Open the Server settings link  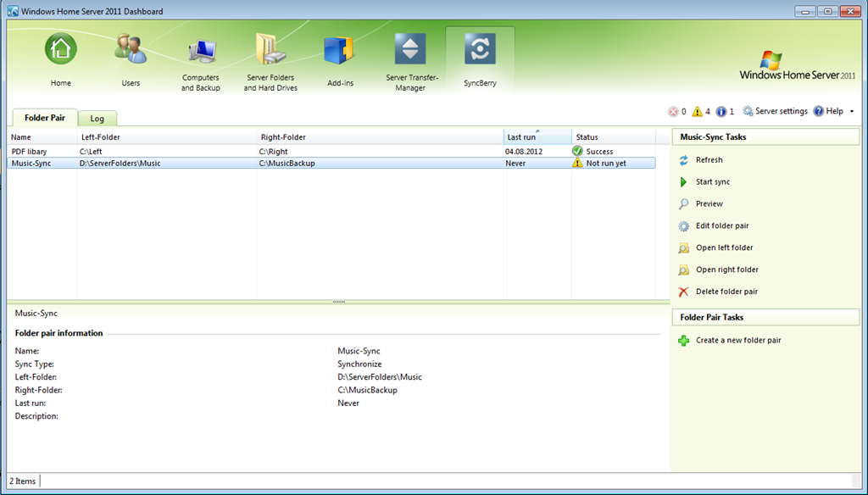782,111
